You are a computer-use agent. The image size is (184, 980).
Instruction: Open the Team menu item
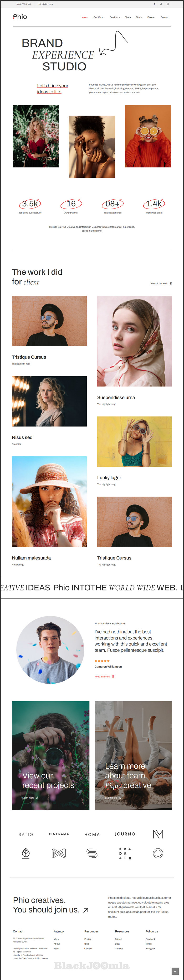click(128, 17)
